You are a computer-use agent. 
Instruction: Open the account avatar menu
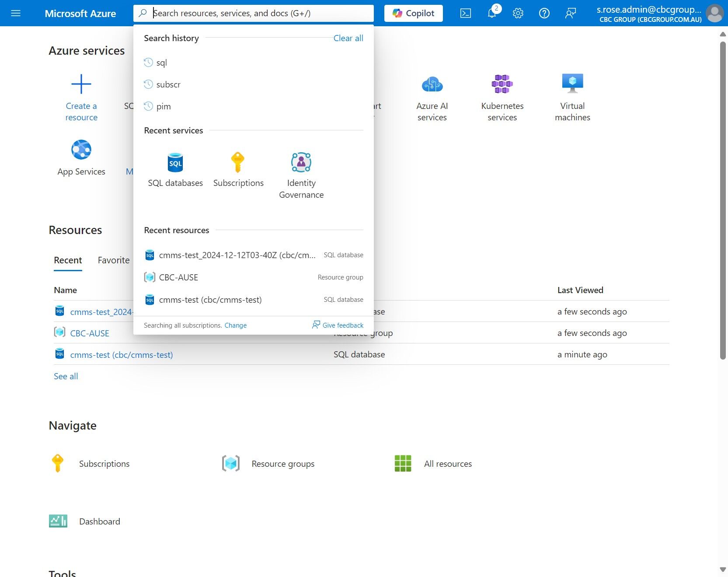point(715,13)
